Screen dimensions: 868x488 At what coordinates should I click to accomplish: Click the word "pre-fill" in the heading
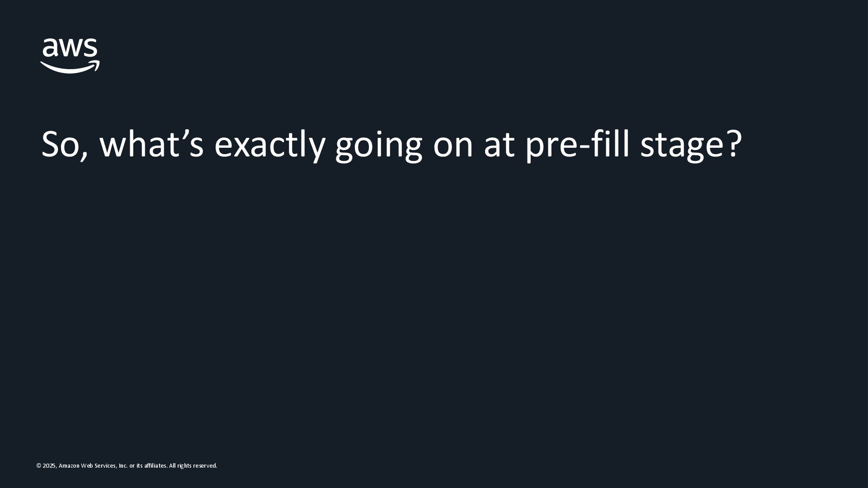(577, 145)
